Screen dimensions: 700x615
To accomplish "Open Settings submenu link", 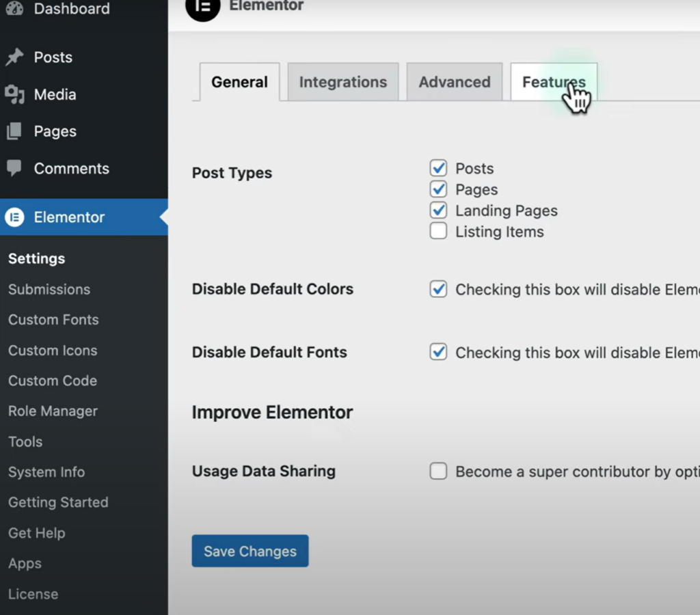I will [x=37, y=258].
